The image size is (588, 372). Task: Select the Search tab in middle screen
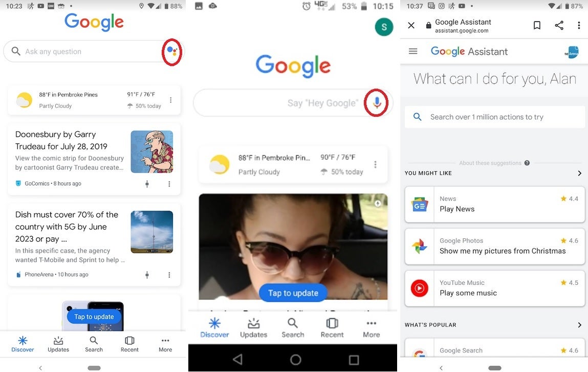click(293, 328)
